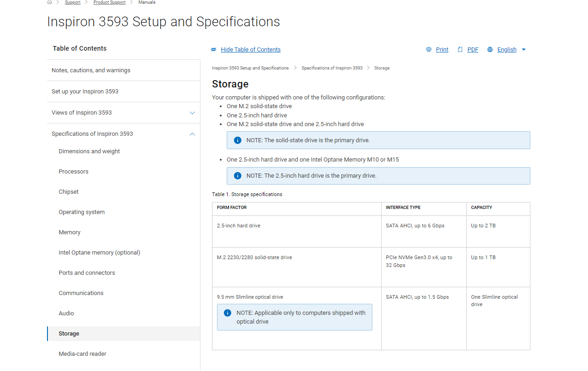588x371 pixels.
Task: Select Views of Inspiron 3593 entry
Action: 82,113
